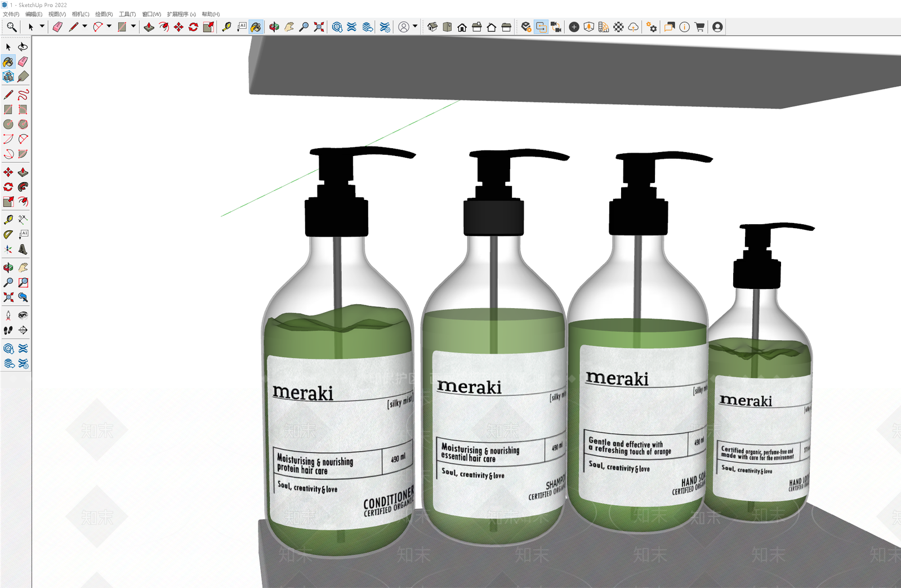Expand the Select tool dropdown arrow
Image resolution: width=901 pixels, height=588 pixels.
click(x=42, y=26)
